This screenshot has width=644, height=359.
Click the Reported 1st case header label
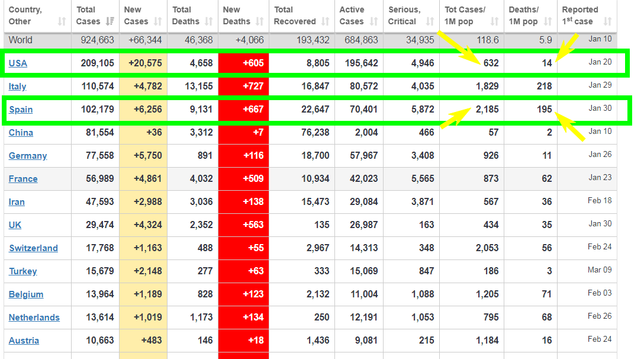pyautogui.click(x=580, y=15)
